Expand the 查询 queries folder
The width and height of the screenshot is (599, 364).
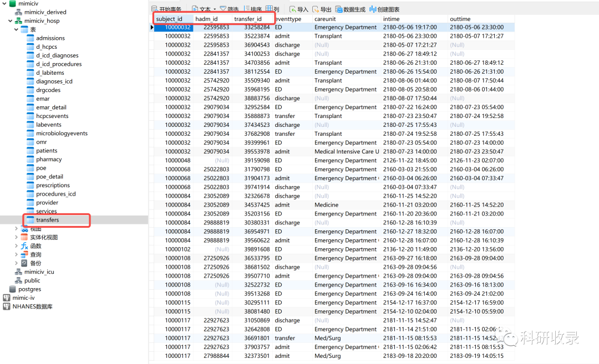pyautogui.click(x=17, y=254)
